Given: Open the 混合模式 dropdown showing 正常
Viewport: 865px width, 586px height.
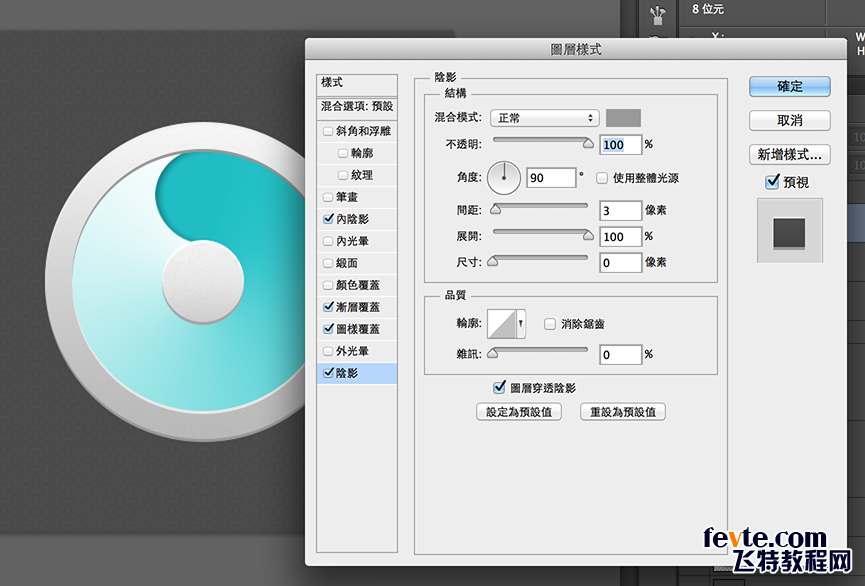Looking at the screenshot, I should [x=544, y=118].
